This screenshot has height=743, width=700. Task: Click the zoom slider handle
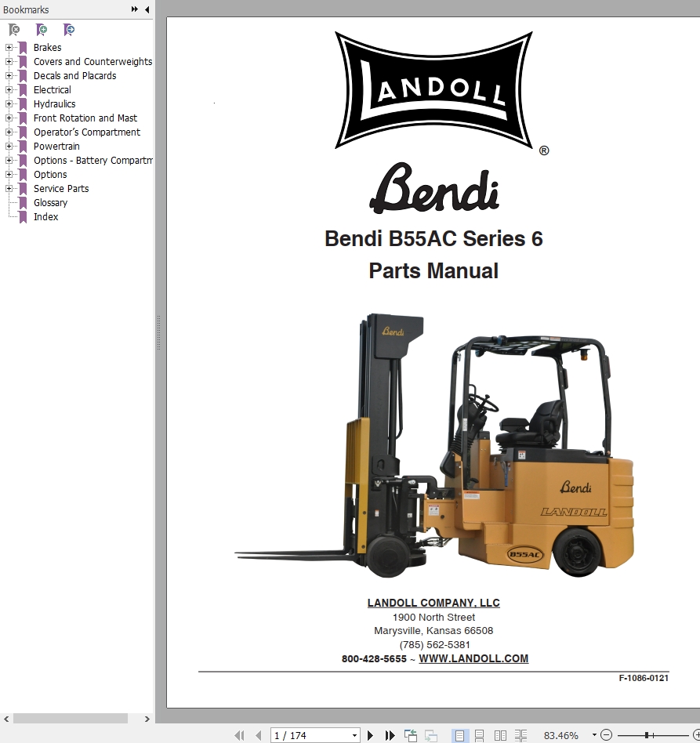pyautogui.click(x=647, y=735)
